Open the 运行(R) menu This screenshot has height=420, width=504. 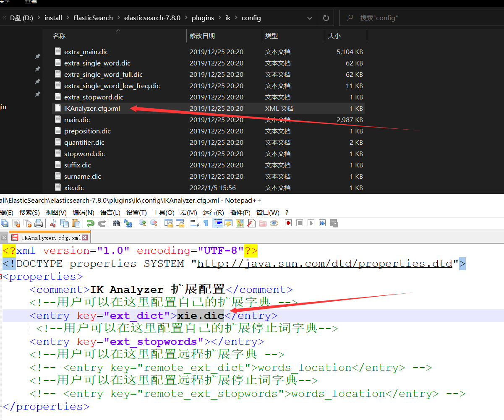214,213
